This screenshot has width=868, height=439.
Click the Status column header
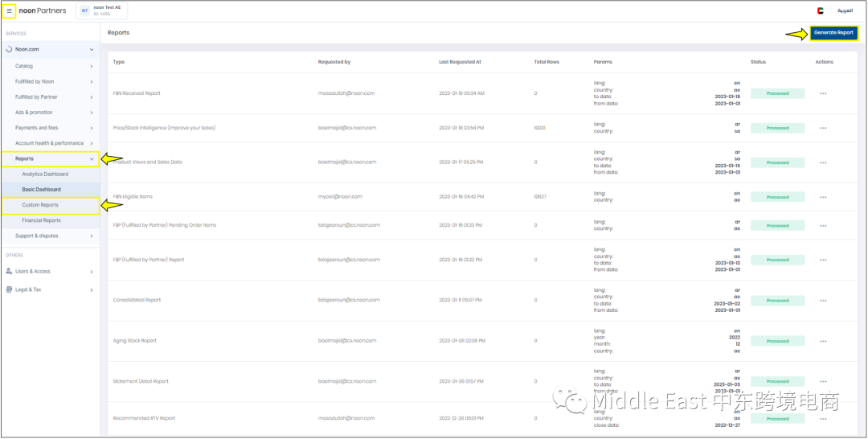point(758,62)
